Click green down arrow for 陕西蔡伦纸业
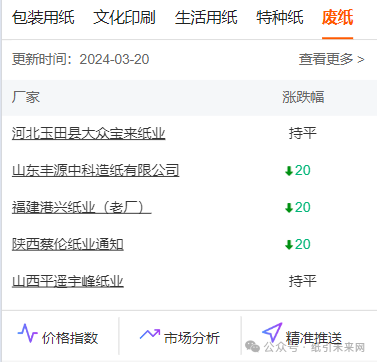 289,245
